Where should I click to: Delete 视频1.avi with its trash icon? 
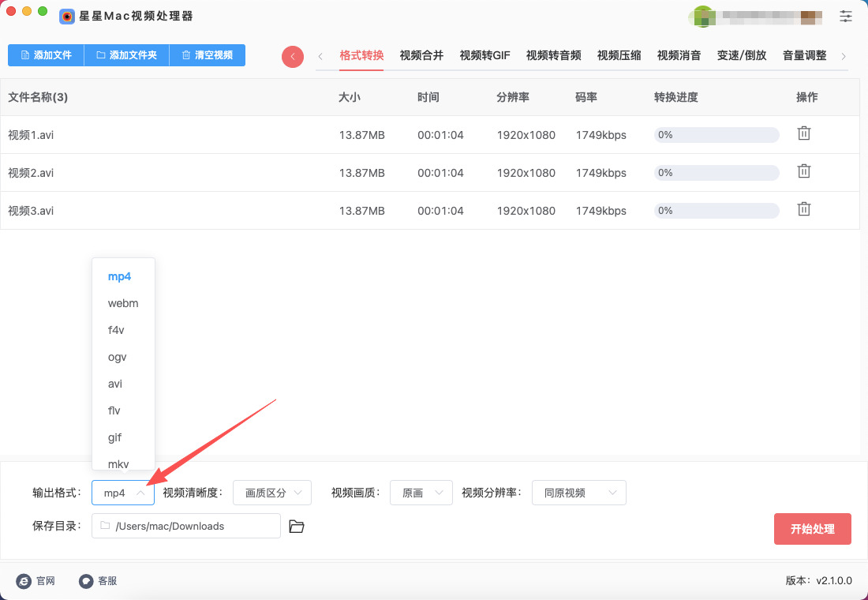pyautogui.click(x=803, y=133)
